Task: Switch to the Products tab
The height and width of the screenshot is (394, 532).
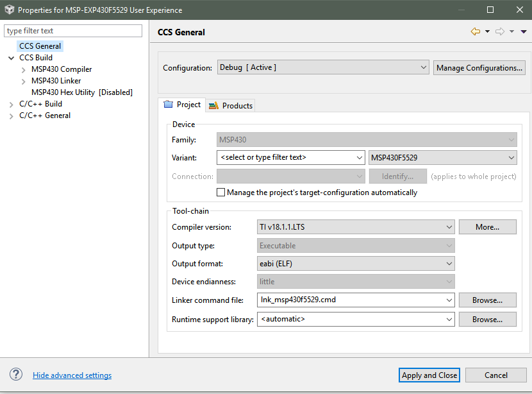Action: [231, 105]
